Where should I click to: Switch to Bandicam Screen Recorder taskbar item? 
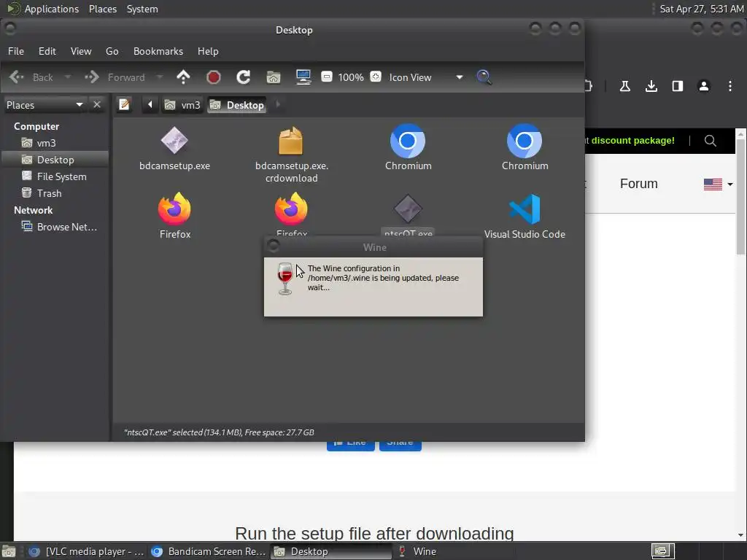(x=208, y=551)
